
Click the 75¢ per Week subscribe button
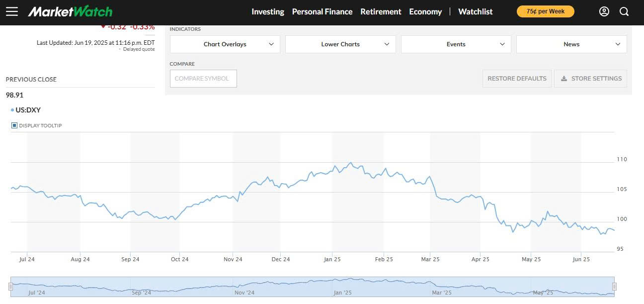[545, 11]
